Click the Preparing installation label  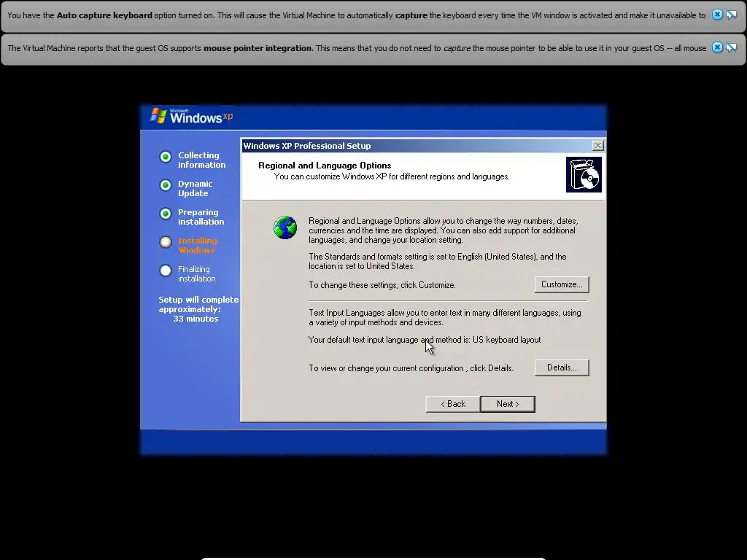pos(201,217)
